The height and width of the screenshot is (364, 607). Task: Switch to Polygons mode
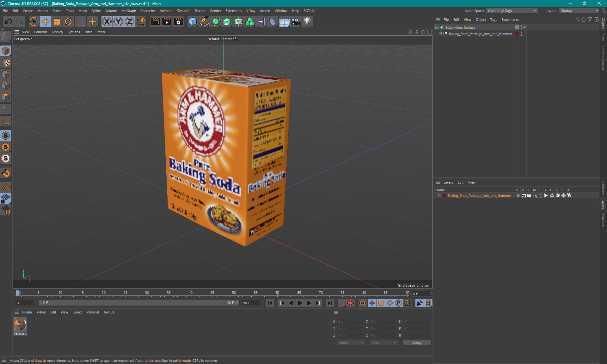[6, 97]
